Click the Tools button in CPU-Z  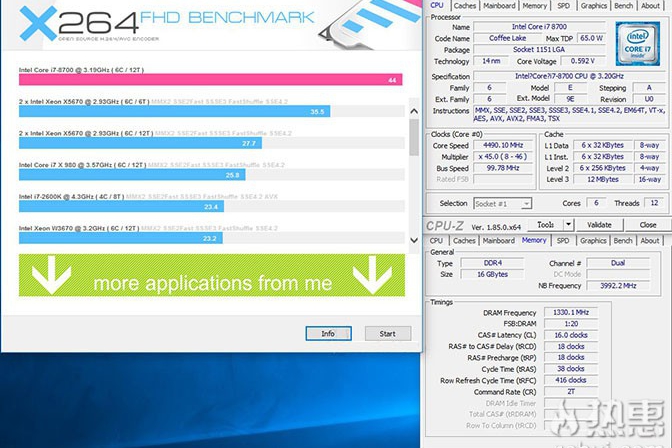(545, 225)
